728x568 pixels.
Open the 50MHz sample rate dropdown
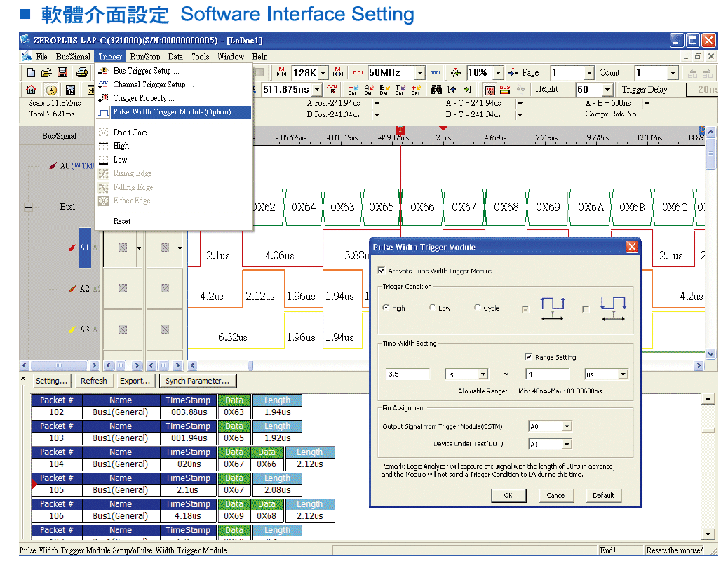click(x=419, y=73)
